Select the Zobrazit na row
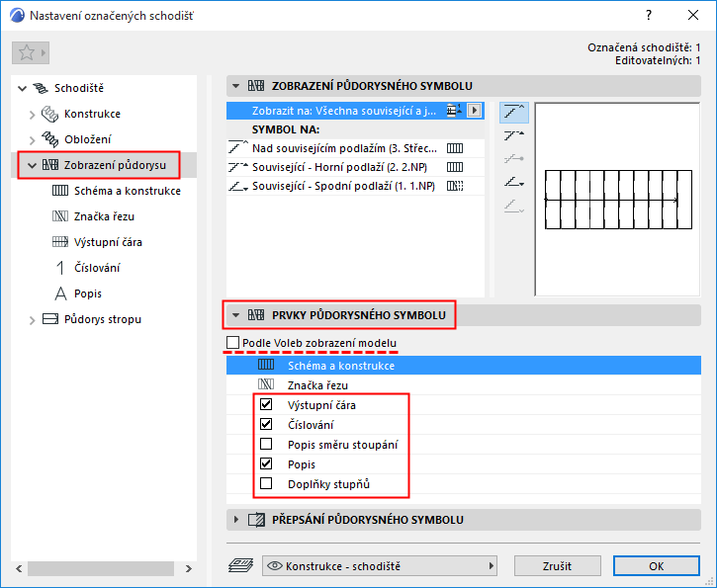The height and width of the screenshot is (588, 717). tap(355, 111)
